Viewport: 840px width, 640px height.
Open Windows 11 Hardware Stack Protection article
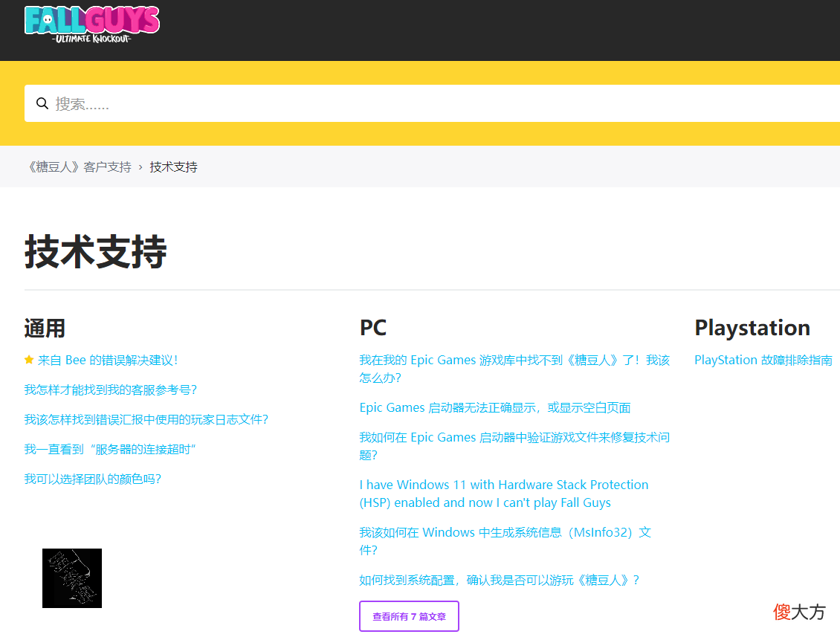click(x=503, y=494)
